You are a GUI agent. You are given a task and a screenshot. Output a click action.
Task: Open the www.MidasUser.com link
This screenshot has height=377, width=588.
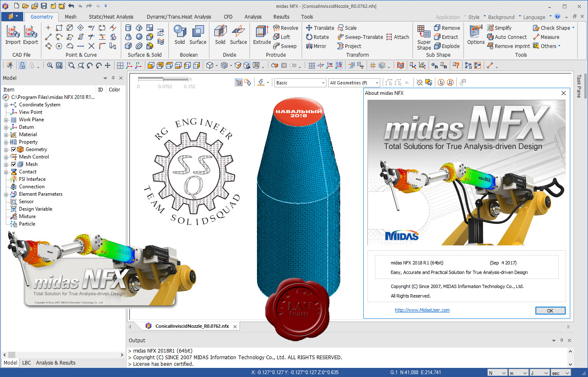(x=422, y=310)
